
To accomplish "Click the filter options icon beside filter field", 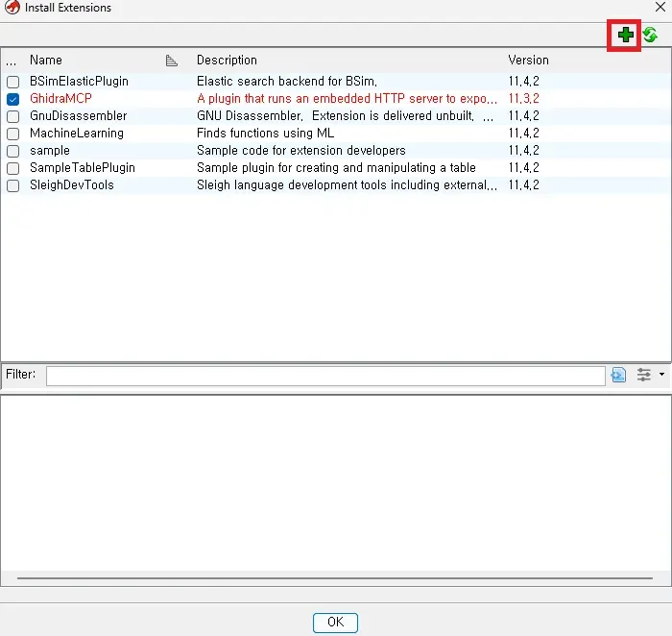I will click(x=618, y=375).
